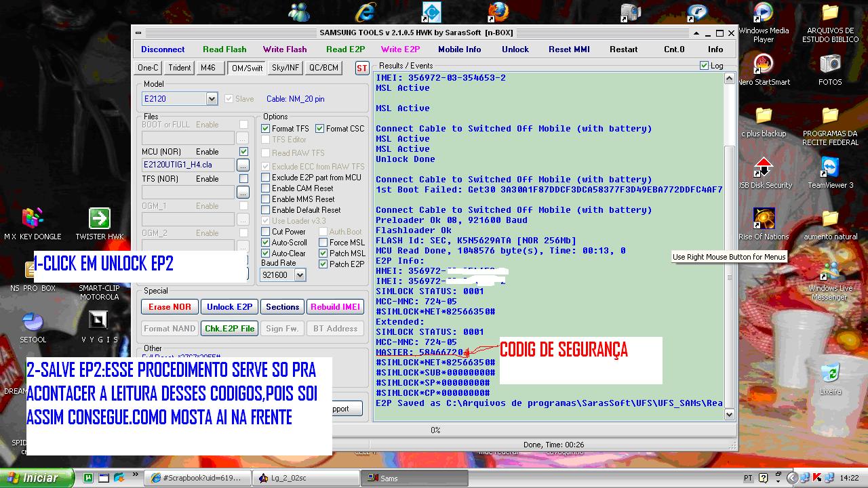Viewport: 868px width, 488px height.
Task: Open the camcorder desktop shortcut
Action: (631, 12)
